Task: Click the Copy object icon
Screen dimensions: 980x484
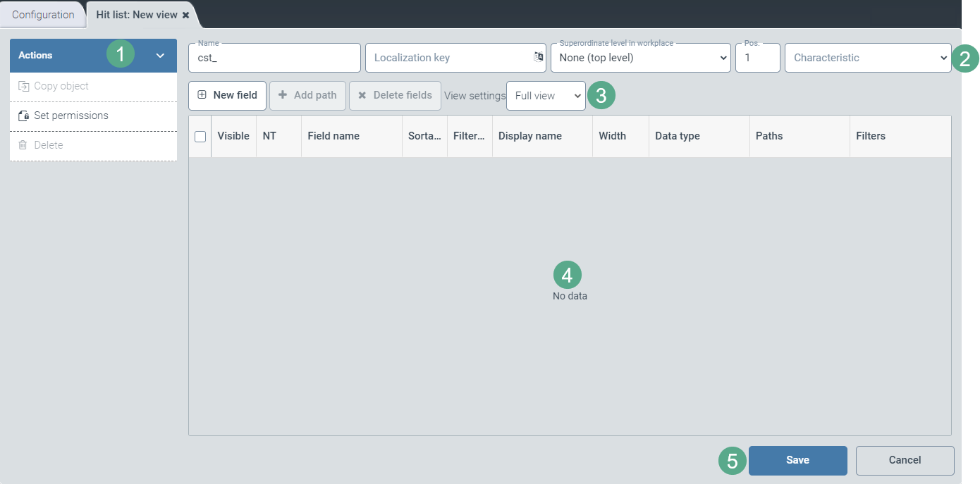Action: pos(23,86)
